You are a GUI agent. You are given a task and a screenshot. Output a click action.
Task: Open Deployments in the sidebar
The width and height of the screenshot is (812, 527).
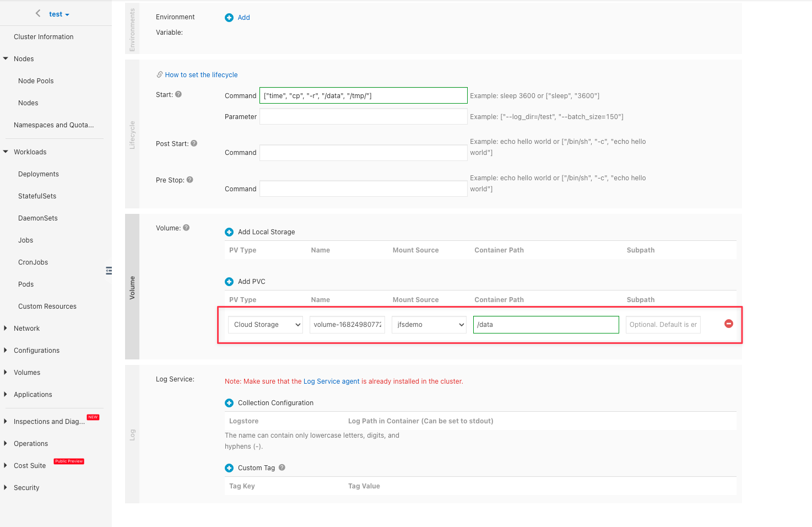click(39, 174)
